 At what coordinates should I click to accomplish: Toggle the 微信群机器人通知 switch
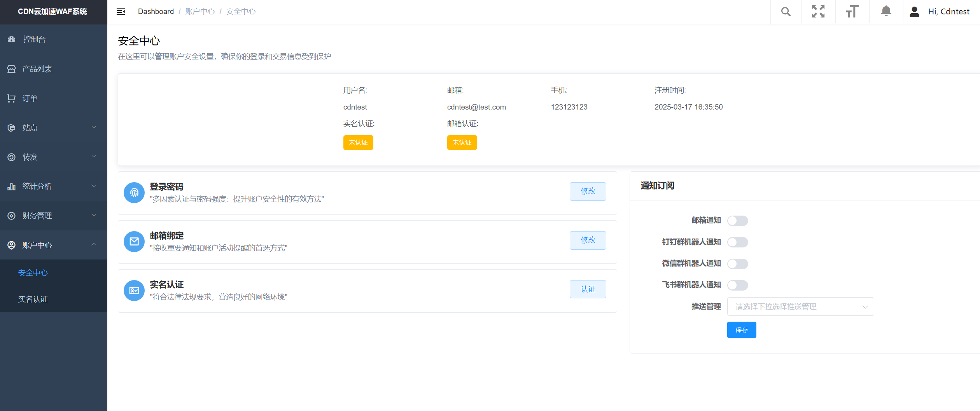coord(737,264)
